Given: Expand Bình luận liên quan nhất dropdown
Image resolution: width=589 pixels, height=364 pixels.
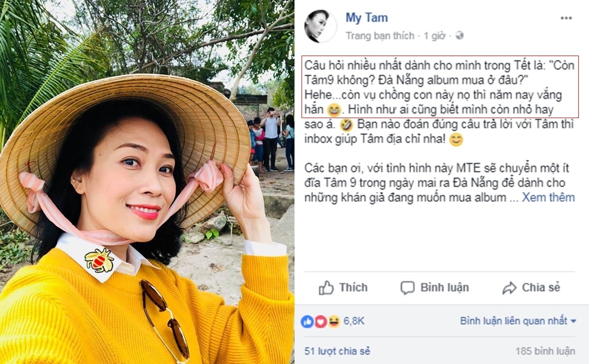Looking at the screenshot, I should point(518,321).
